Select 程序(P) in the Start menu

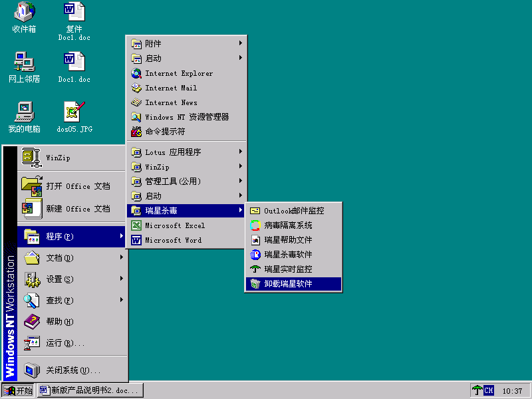click(72, 237)
